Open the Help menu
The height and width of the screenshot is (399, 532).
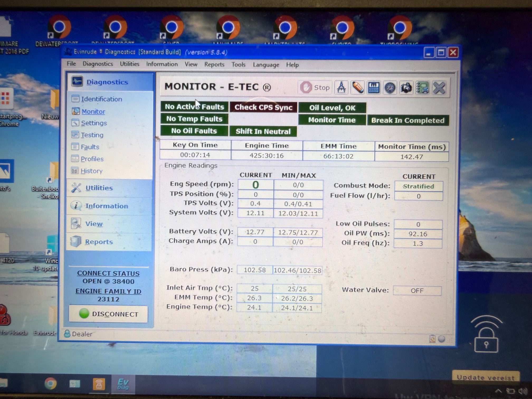click(292, 65)
